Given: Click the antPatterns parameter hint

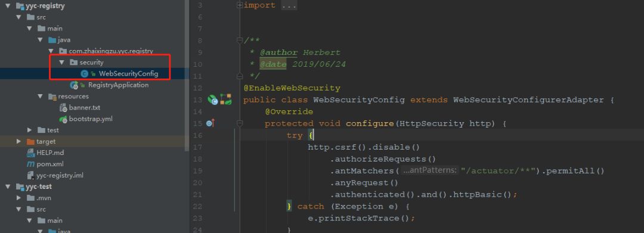Looking at the screenshot, I should pos(429,170).
